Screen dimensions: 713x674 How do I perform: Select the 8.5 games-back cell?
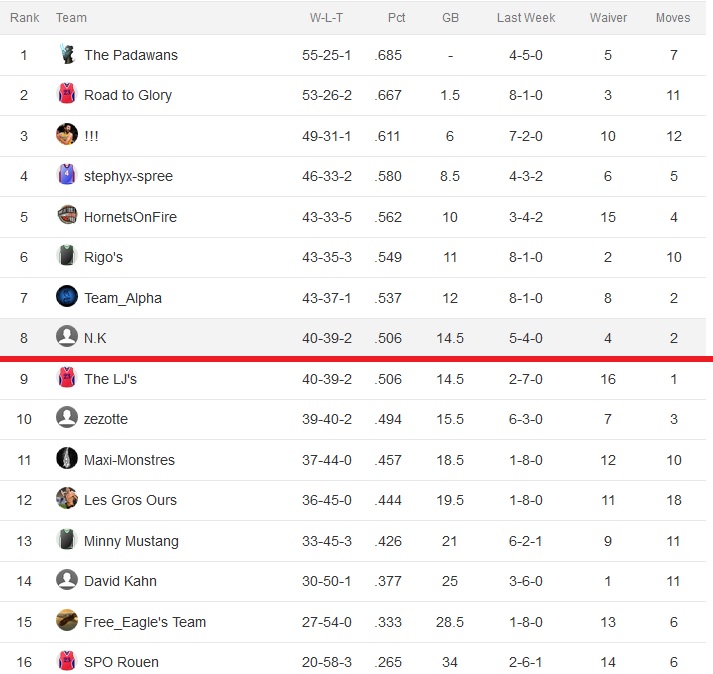450,176
